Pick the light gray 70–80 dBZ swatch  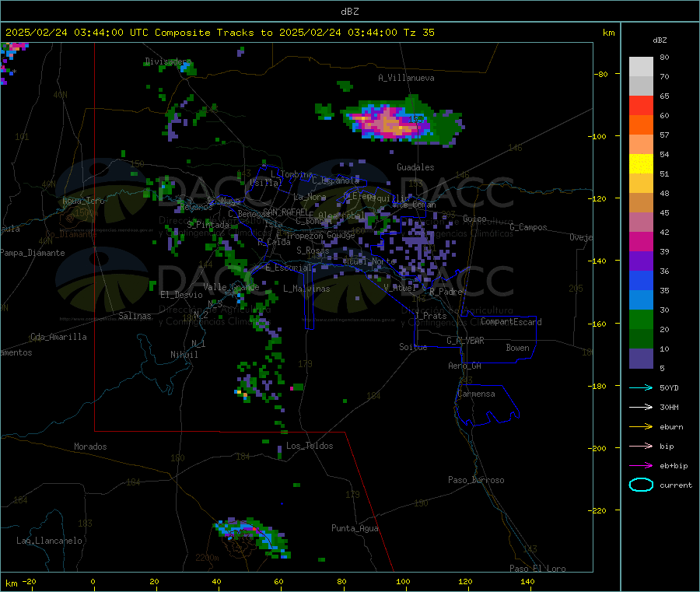(x=641, y=67)
